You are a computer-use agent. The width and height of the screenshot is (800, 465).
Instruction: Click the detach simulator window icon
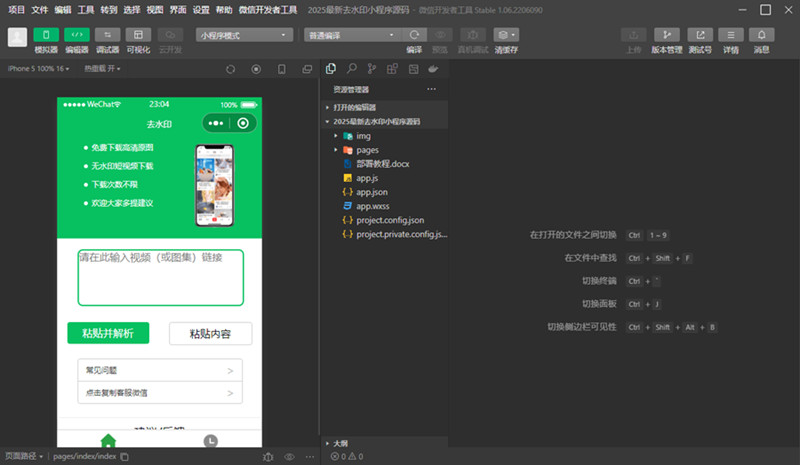pyautogui.click(x=307, y=69)
